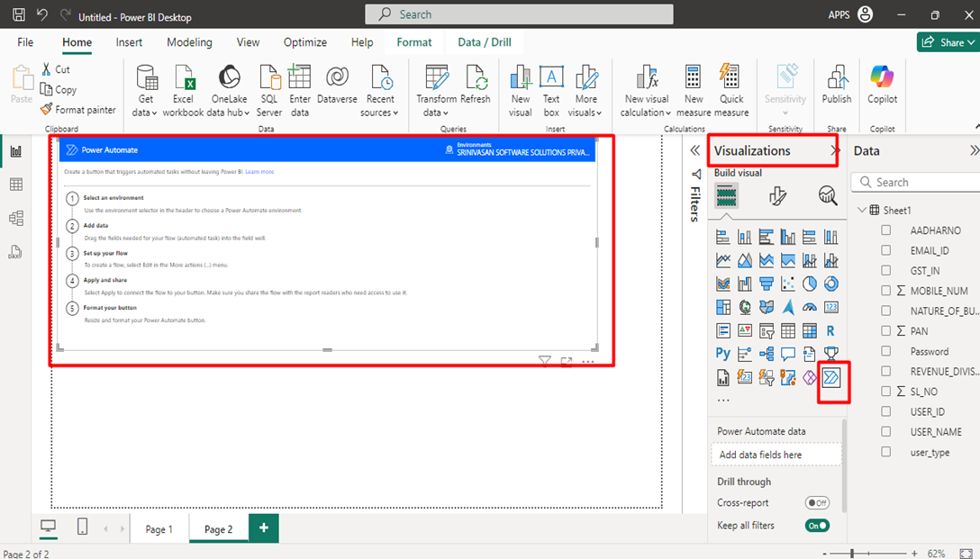
Task: Open the File menu
Action: 25,42
